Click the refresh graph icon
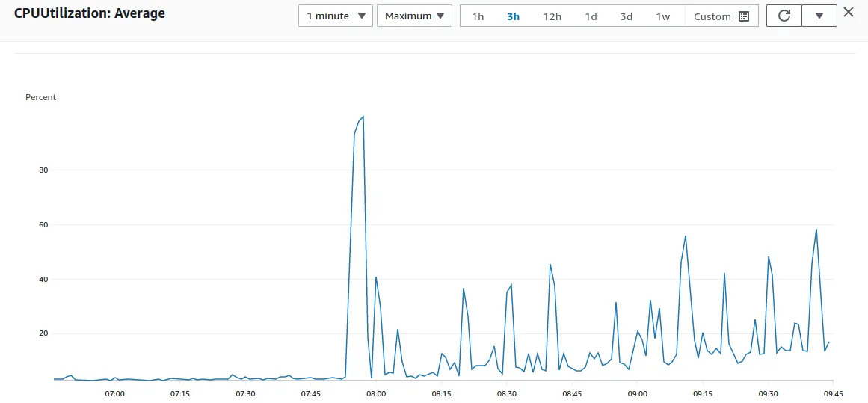The image size is (868, 403). [784, 16]
